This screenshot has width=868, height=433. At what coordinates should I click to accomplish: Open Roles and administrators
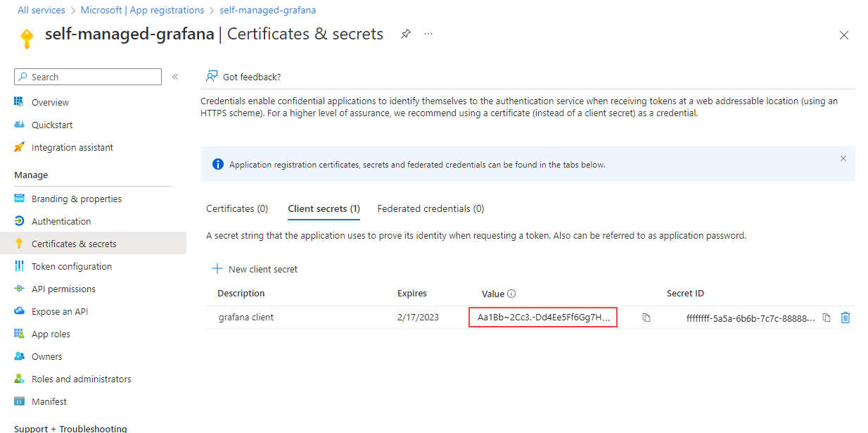(x=81, y=379)
